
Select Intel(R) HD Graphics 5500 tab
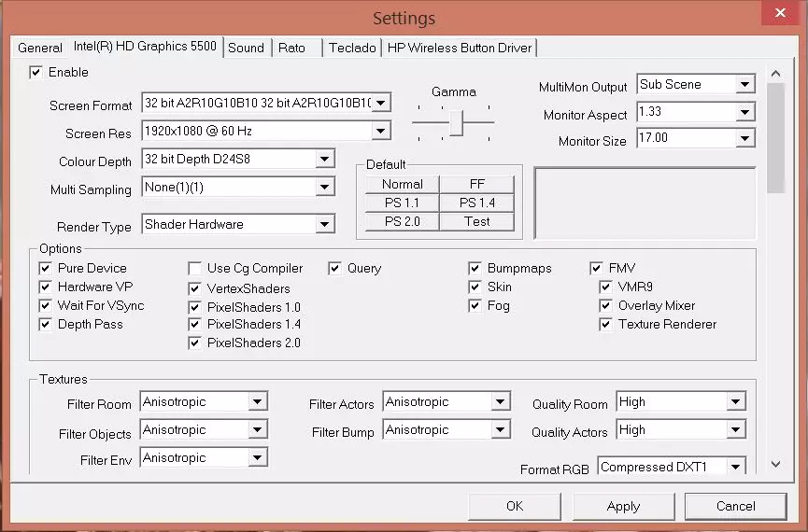145,47
